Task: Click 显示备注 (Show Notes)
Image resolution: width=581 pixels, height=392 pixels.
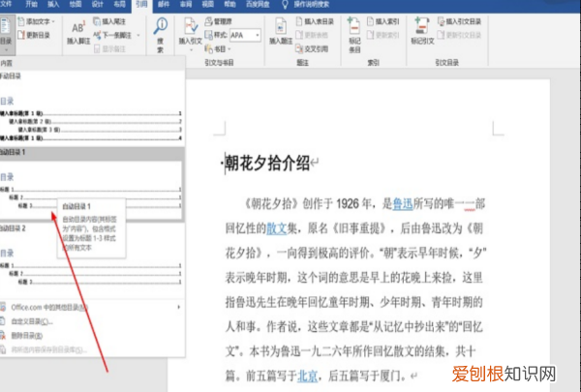Action: tap(109, 49)
